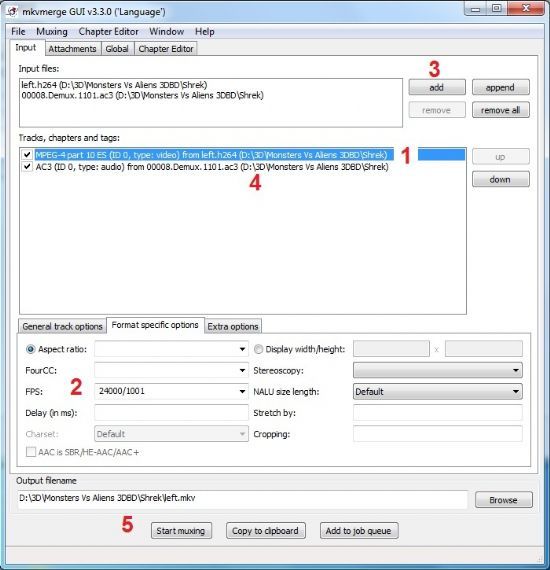550x570 pixels.
Task: Move selected track with the down button
Action: click(x=501, y=179)
